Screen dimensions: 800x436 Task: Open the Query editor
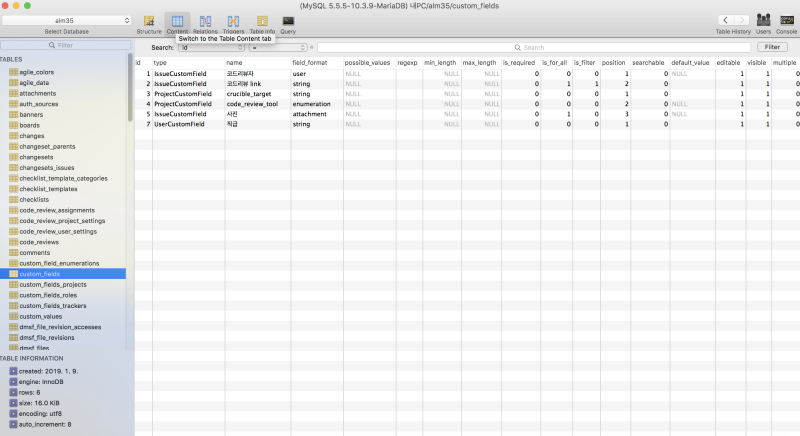(x=288, y=24)
